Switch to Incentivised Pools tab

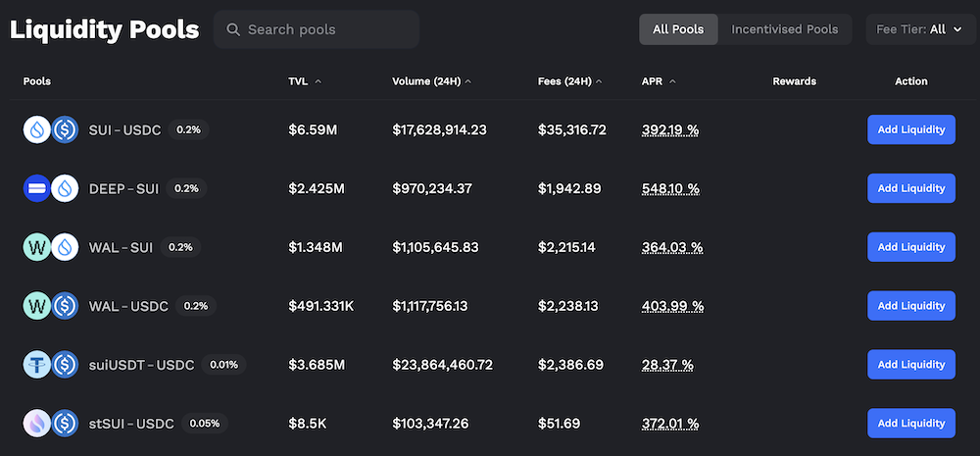[784, 29]
